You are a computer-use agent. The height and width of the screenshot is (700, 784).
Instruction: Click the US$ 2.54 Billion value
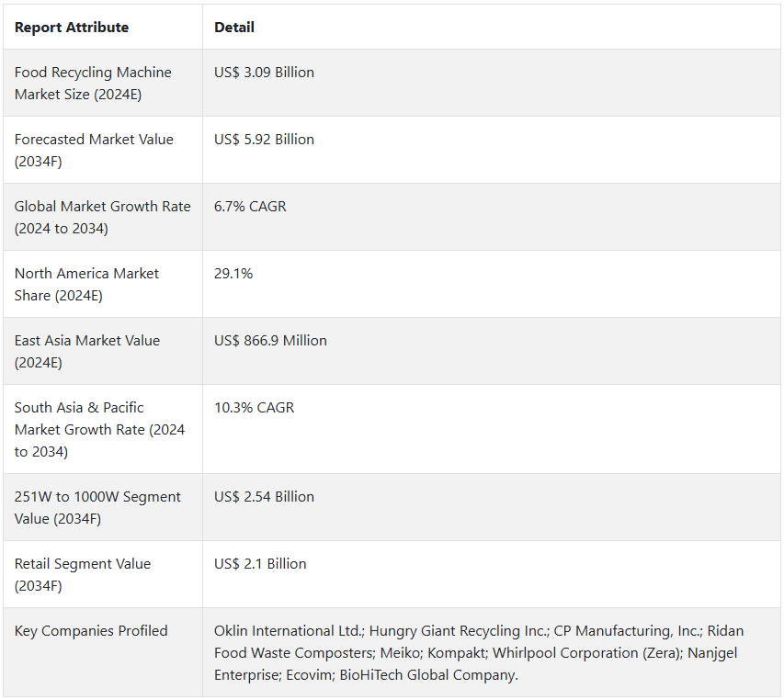click(264, 497)
